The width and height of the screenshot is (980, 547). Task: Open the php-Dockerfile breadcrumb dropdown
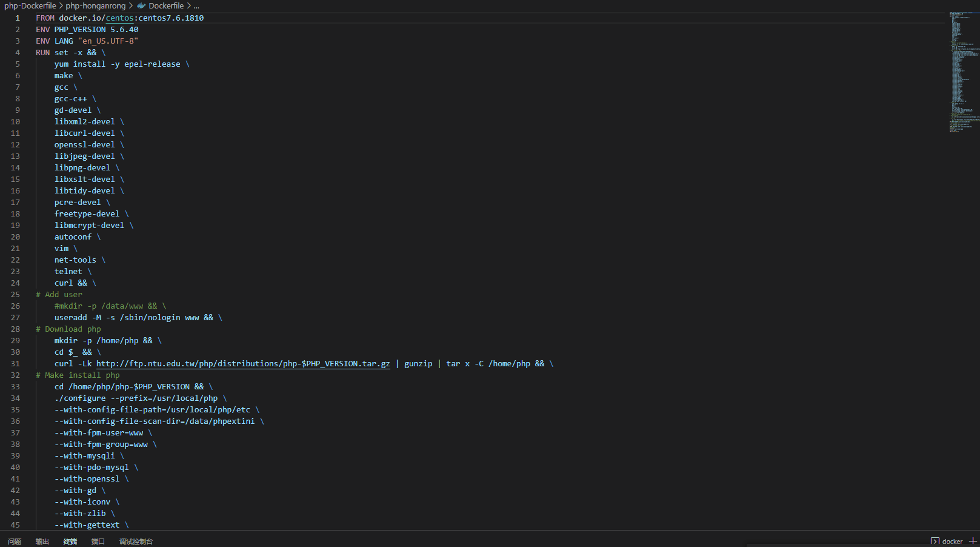point(29,5)
